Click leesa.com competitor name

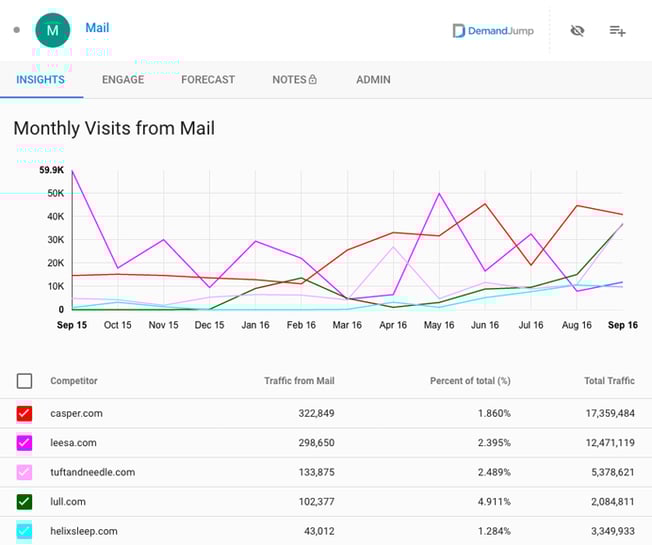73,443
